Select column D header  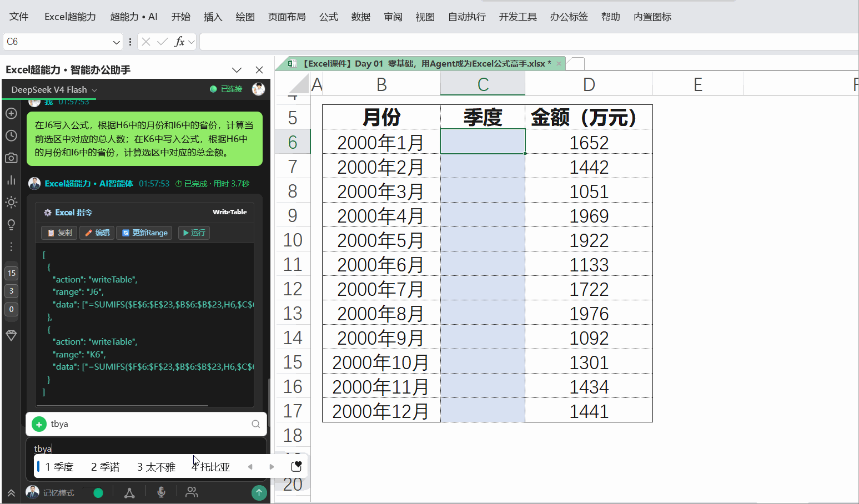point(589,84)
